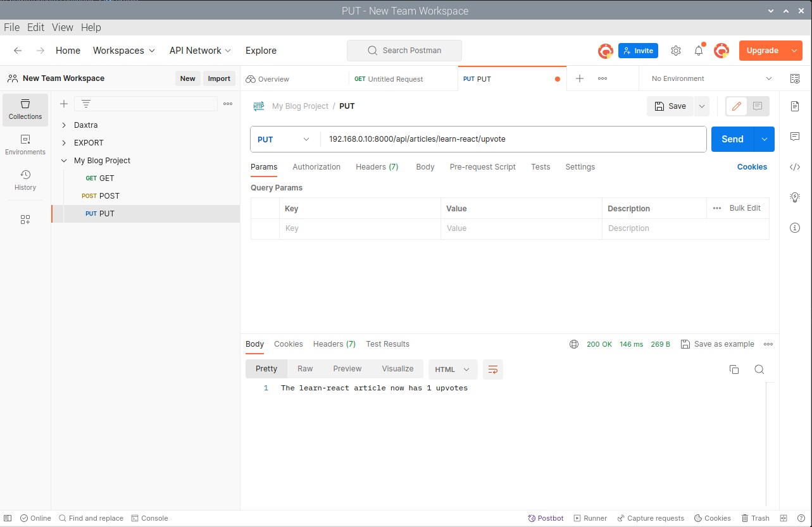The width and height of the screenshot is (812, 527).
Task: Click the network globe icon in response
Action: pyautogui.click(x=574, y=344)
